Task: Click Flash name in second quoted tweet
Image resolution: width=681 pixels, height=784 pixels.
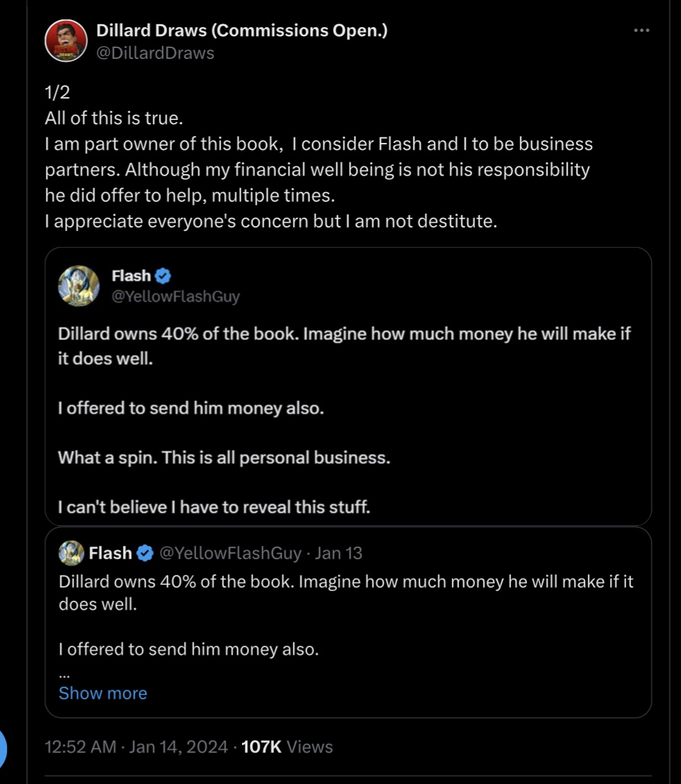Action: tap(110, 553)
